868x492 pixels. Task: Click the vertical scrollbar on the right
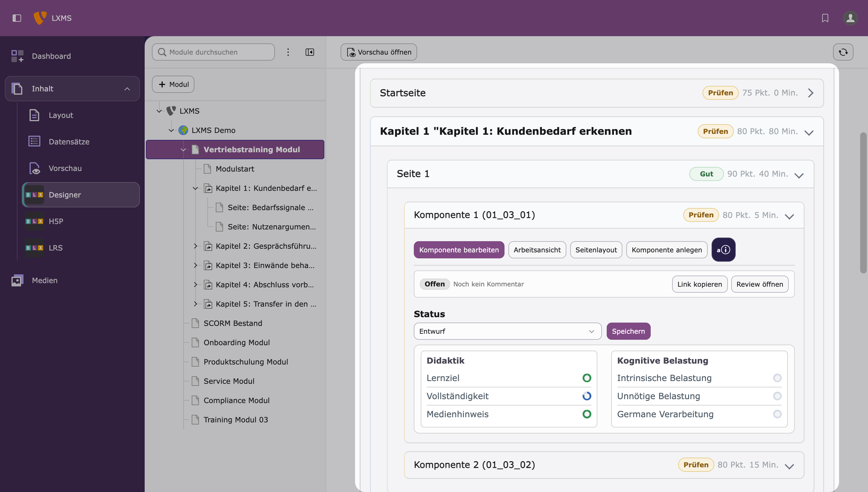pos(863,203)
